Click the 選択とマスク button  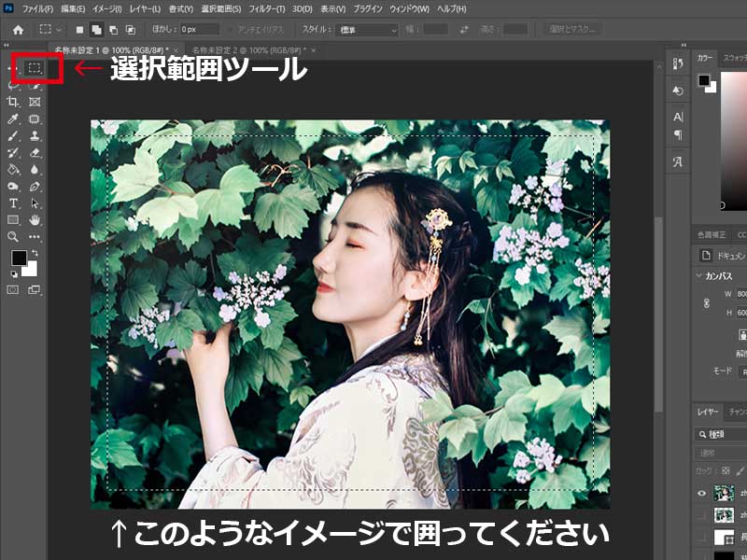(x=571, y=29)
